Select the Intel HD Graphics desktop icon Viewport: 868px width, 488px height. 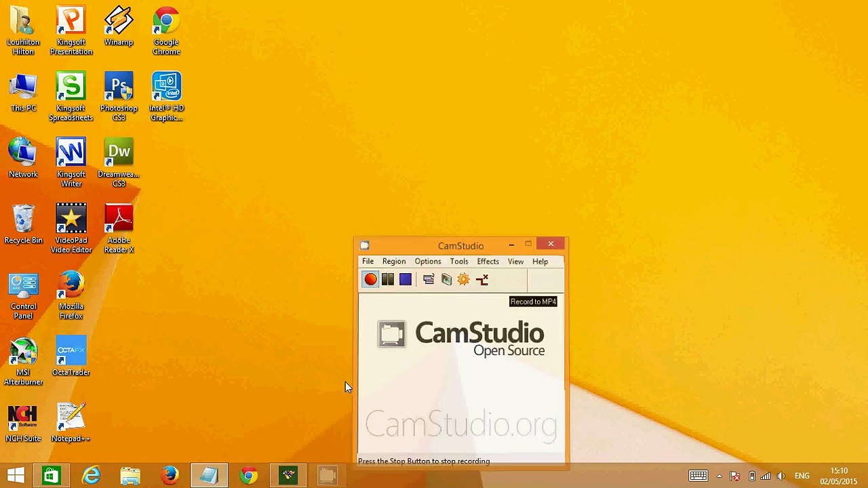(166, 97)
